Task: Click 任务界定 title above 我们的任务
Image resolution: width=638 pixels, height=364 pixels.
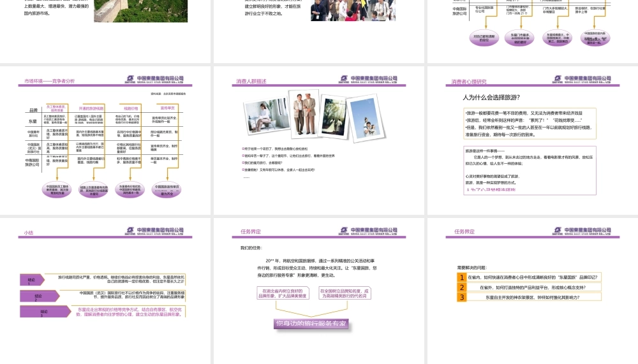Action: pyautogui.click(x=251, y=231)
